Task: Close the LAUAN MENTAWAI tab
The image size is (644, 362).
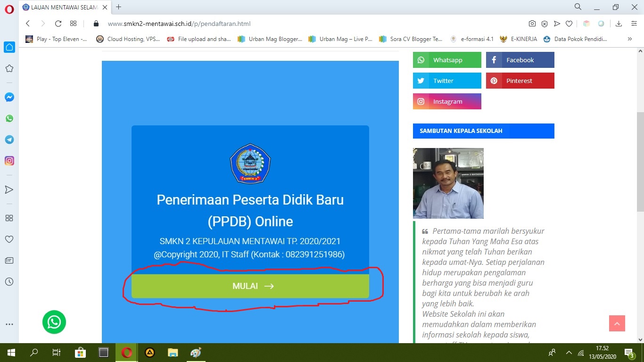Action: coord(105,7)
